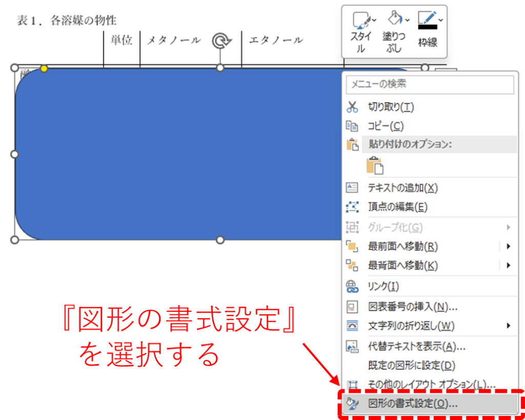Open the Outline (枠線) dropdown arrow

441,20
